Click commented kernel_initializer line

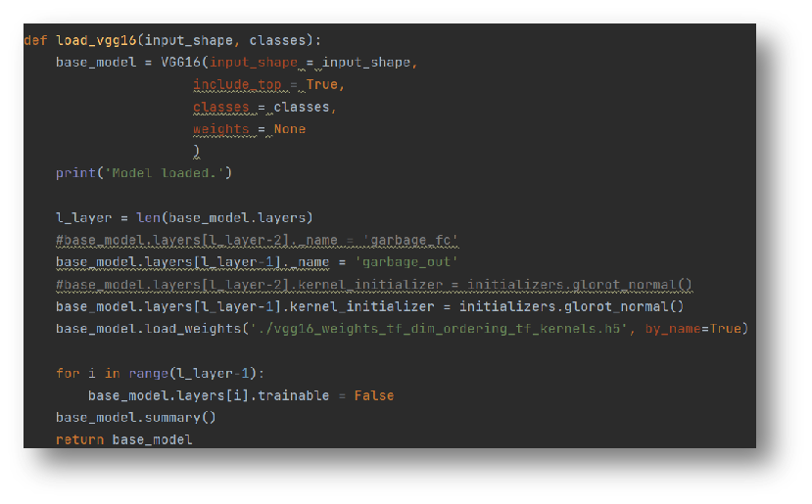pyautogui.click(x=373, y=285)
